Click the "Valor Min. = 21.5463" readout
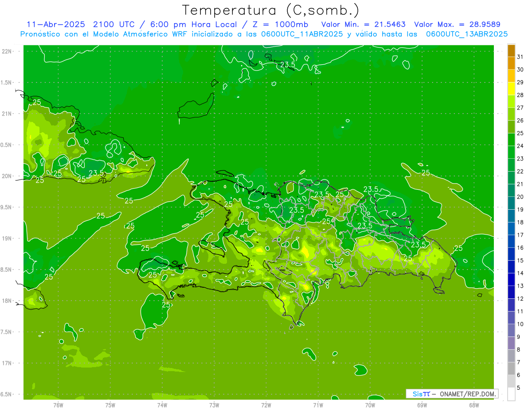The height and width of the screenshot is (411, 532). [x=363, y=24]
